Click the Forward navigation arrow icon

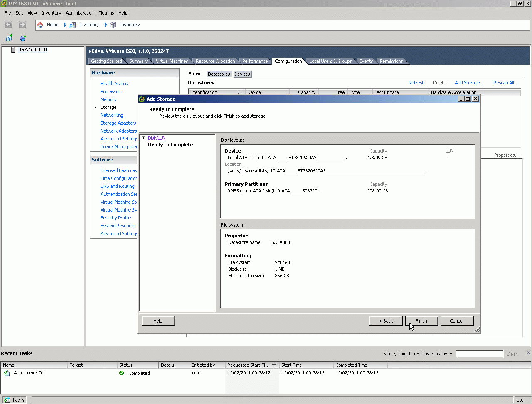tap(22, 25)
